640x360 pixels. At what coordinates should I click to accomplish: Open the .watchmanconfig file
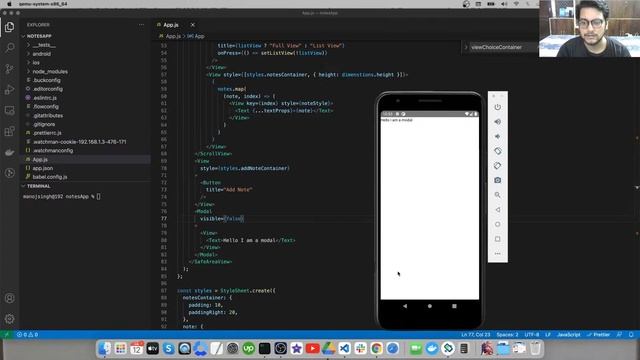click(x=53, y=151)
